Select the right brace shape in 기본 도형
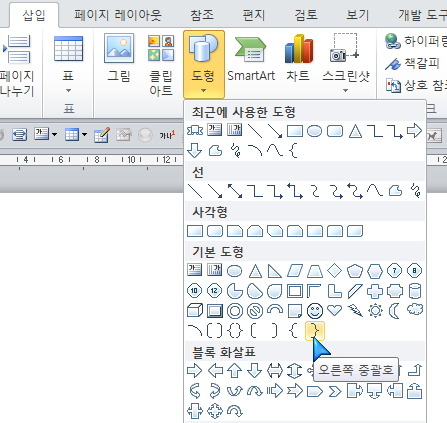The height and width of the screenshot is (423, 447). click(315, 331)
